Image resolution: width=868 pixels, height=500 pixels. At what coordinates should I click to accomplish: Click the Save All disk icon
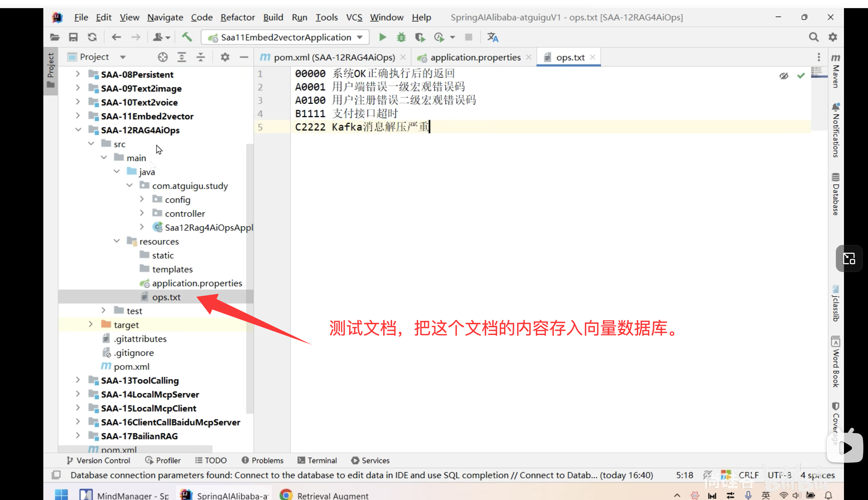[73, 37]
